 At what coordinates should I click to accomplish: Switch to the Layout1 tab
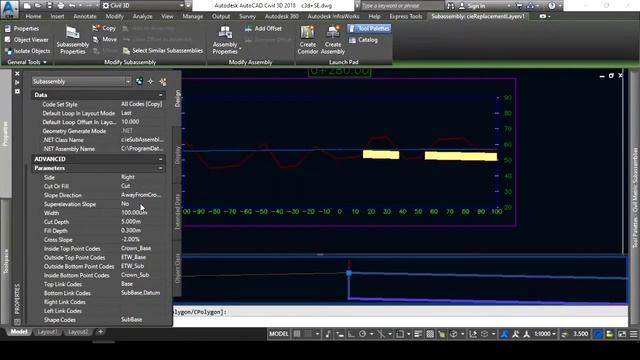(x=47, y=332)
